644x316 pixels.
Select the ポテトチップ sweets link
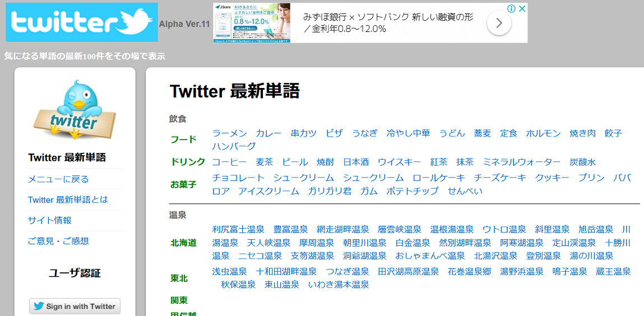[x=413, y=191]
